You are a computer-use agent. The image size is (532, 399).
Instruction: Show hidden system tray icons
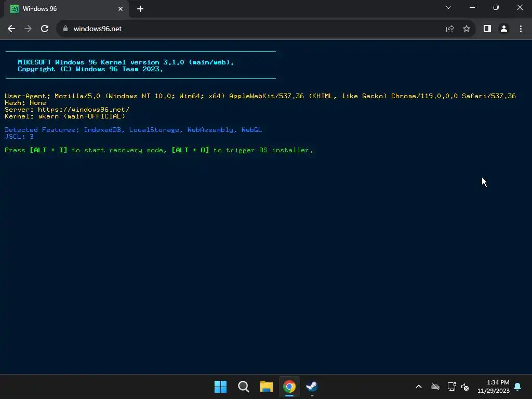419,387
